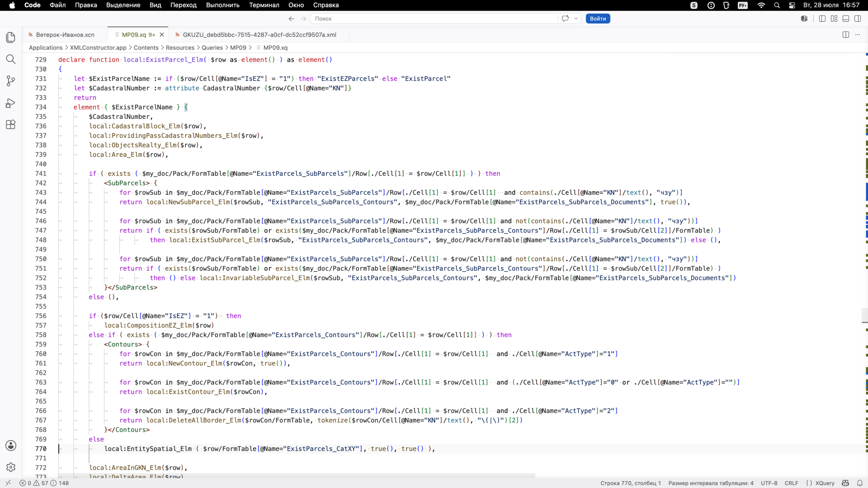This screenshot has width=868, height=488.
Task: Change the CRLF line ending
Action: (x=791, y=483)
